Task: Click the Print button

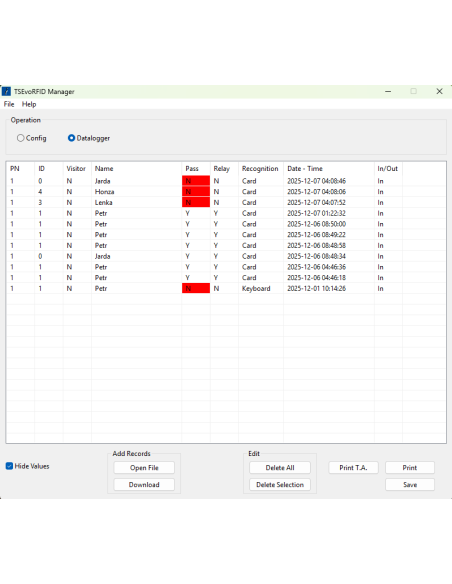Action: pyautogui.click(x=410, y=468)
